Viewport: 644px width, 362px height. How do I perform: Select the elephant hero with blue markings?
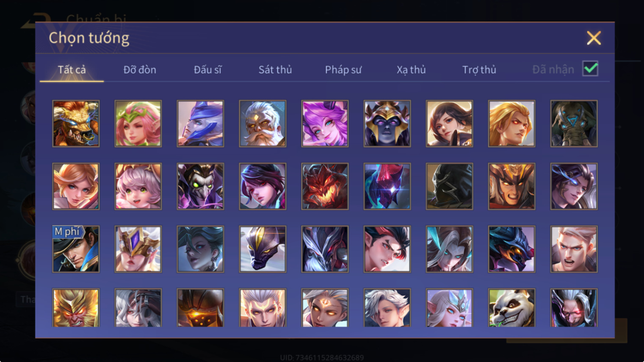(x=574, y=124)
